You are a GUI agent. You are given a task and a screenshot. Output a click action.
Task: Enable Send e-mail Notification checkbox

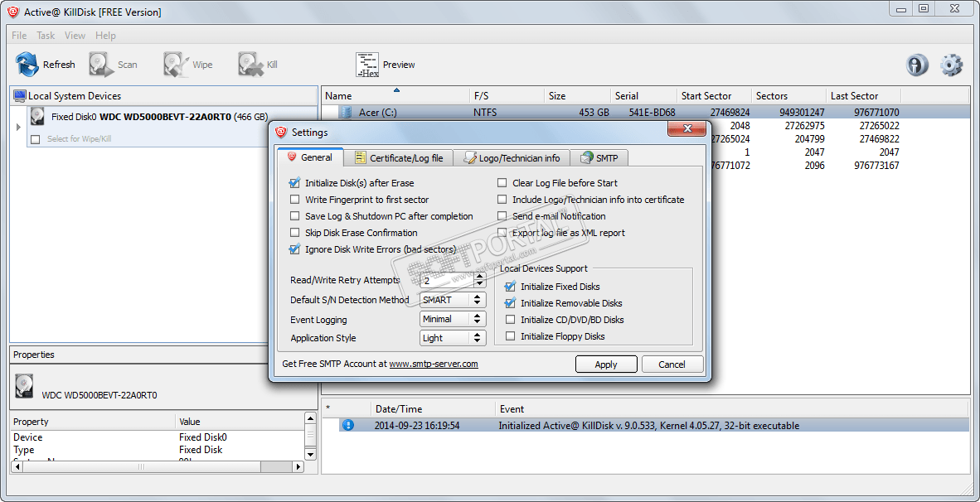(x=502, y=216)
